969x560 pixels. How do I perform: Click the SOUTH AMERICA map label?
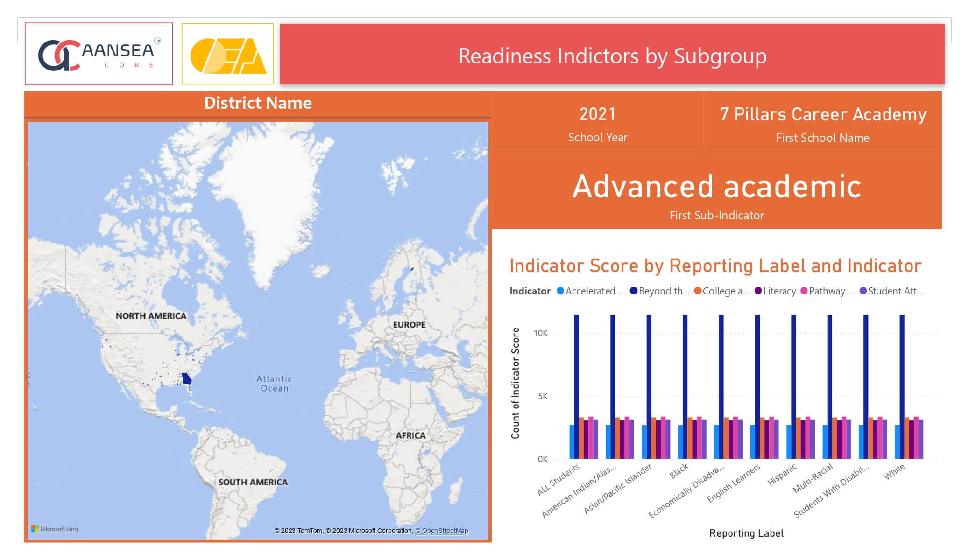coord(253,482)
